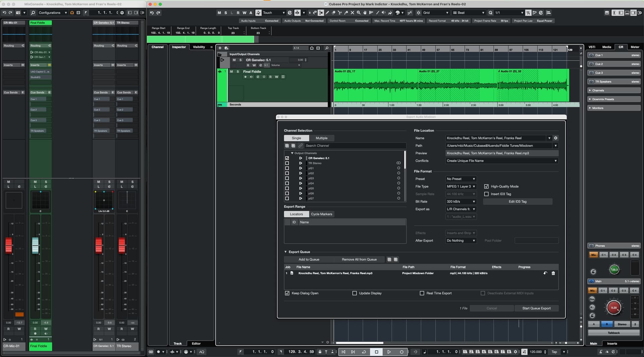
Task: Click the Final Fiddle channel fader handle
Action: [x=35, y=245]
